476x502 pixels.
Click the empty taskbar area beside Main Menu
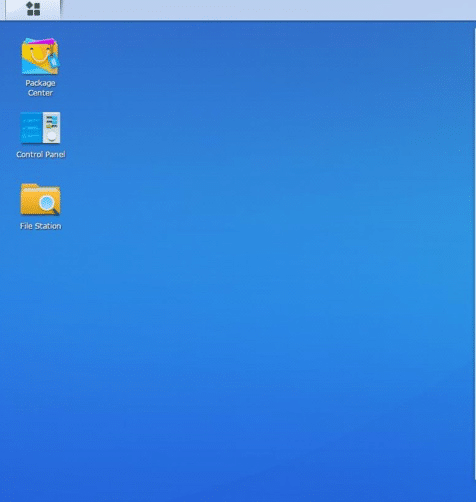click(x=267, y=10)
